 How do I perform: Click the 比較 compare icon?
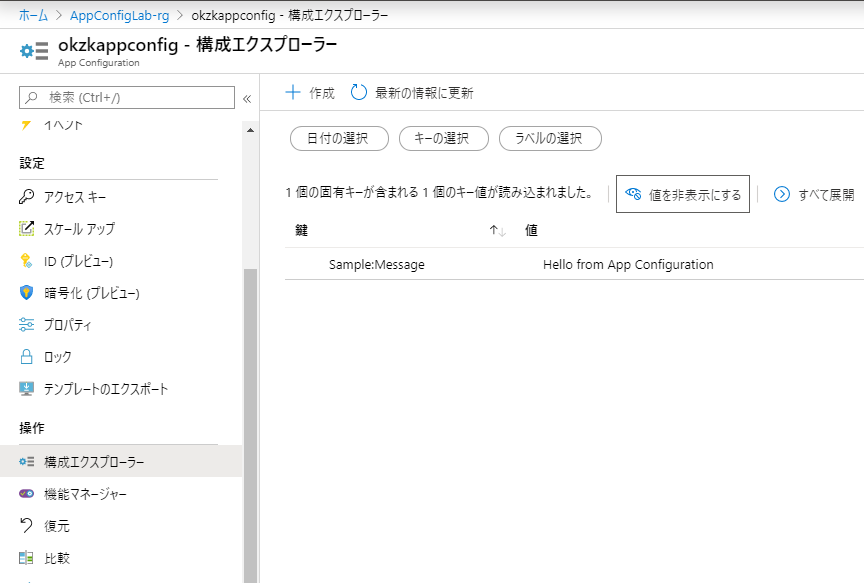pyautogui.click(x=26, y=558)
